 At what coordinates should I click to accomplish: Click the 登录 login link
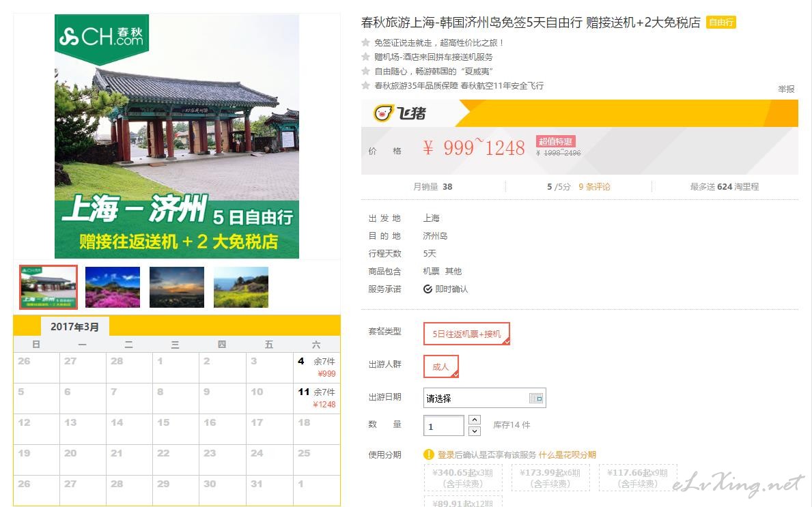click(446, 454)
